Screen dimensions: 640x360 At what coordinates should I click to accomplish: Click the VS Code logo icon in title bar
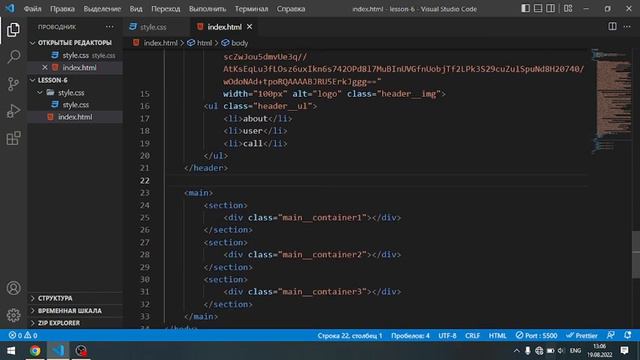[x=10, y=8]
